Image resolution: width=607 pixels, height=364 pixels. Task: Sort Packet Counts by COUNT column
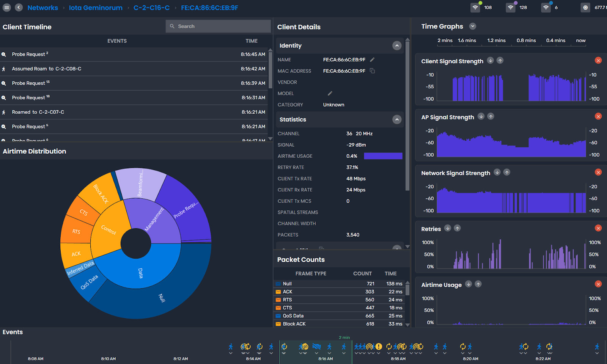(362, 273)
